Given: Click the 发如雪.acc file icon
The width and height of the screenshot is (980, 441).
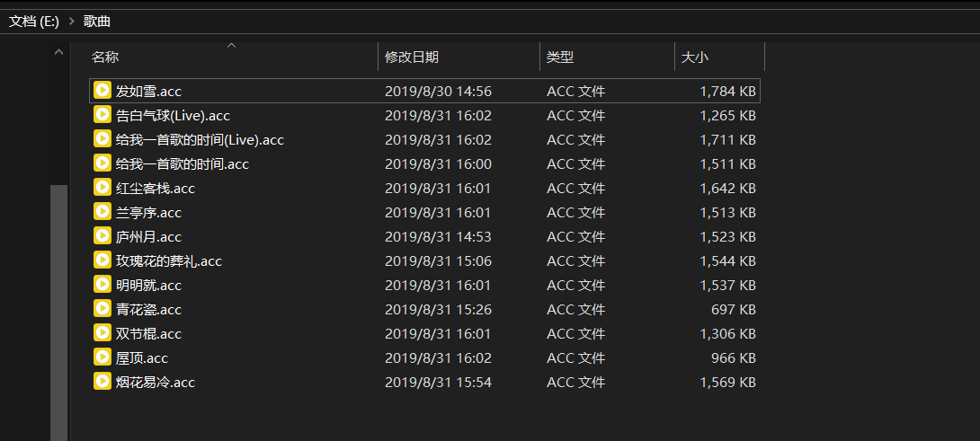Looking at the screenshot, I should [102, 91].
